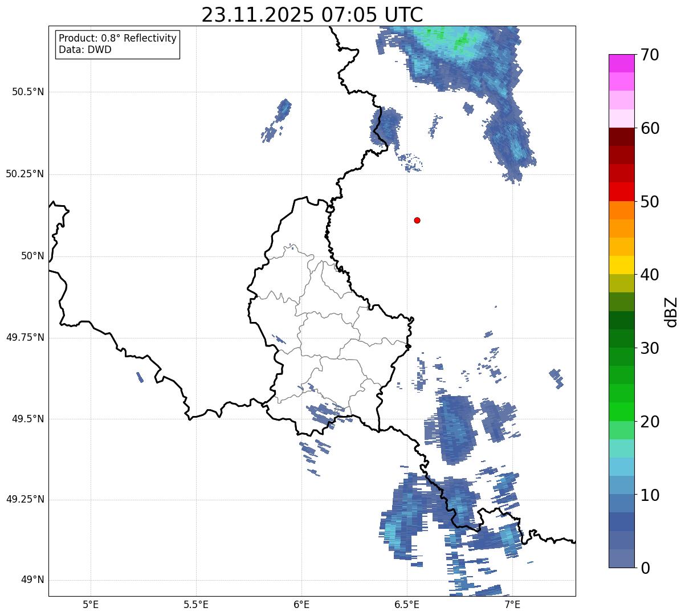Image resolution: width=685 pixels, height=616 pixels.
Task: Click the "Data: DWD" text
Action: click(85, 50)
